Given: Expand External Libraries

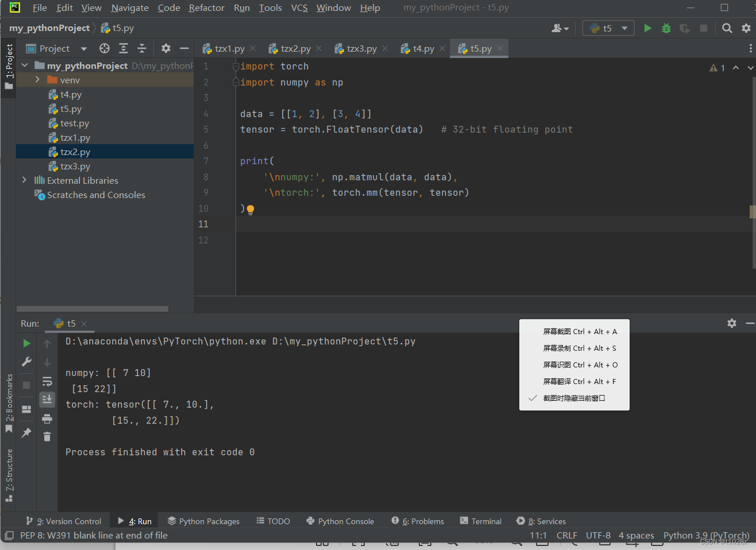Looking at the screenshot, I should [x=24, y=180].
